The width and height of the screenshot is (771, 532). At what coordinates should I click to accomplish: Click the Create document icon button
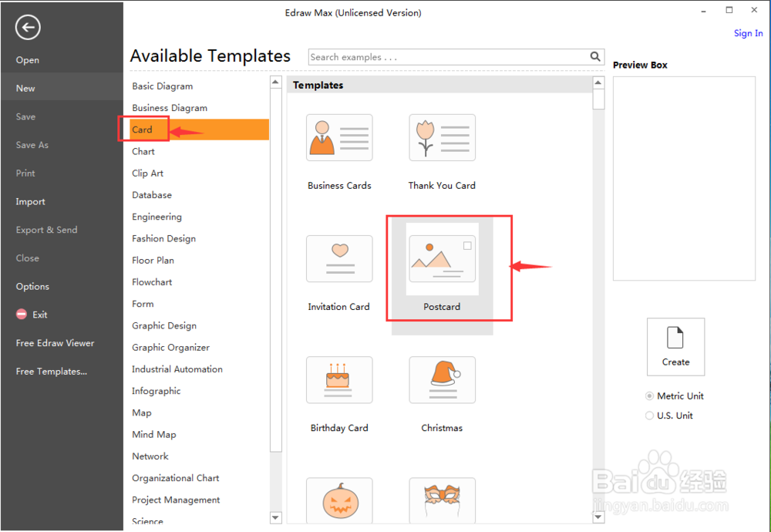675,347
